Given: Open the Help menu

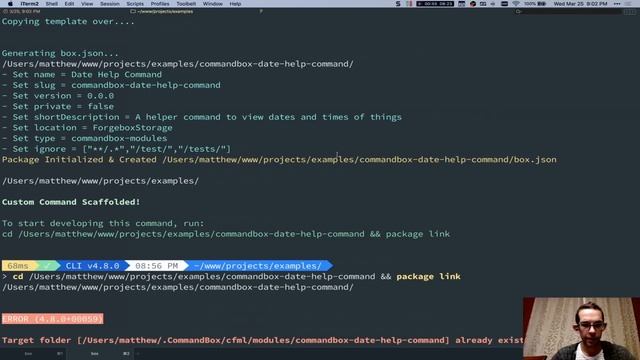Looking at the screenshot, I should coord(235,4).
